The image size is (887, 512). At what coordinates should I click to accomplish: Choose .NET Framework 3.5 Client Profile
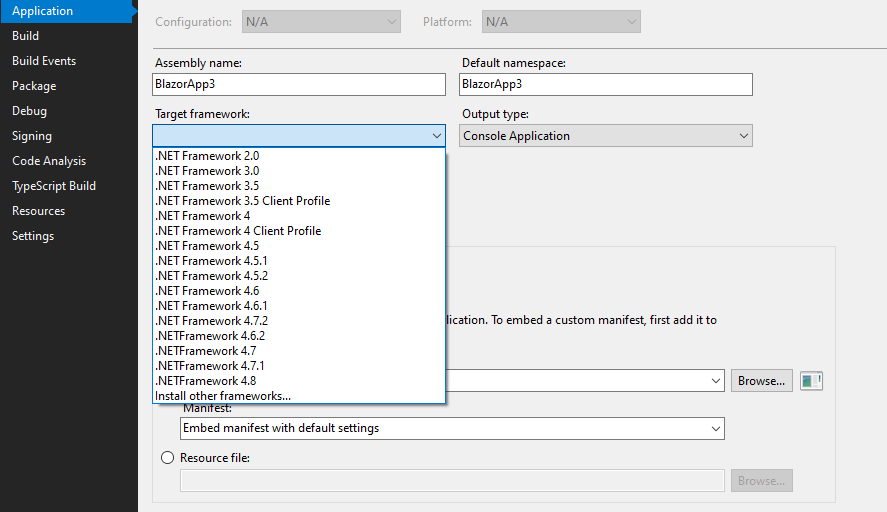coord(299,201)
